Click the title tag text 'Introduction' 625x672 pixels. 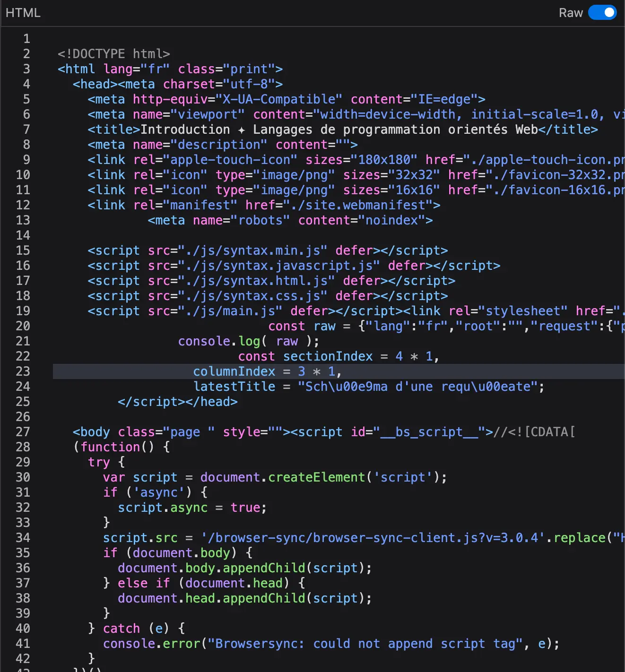[x=185, y=129]
